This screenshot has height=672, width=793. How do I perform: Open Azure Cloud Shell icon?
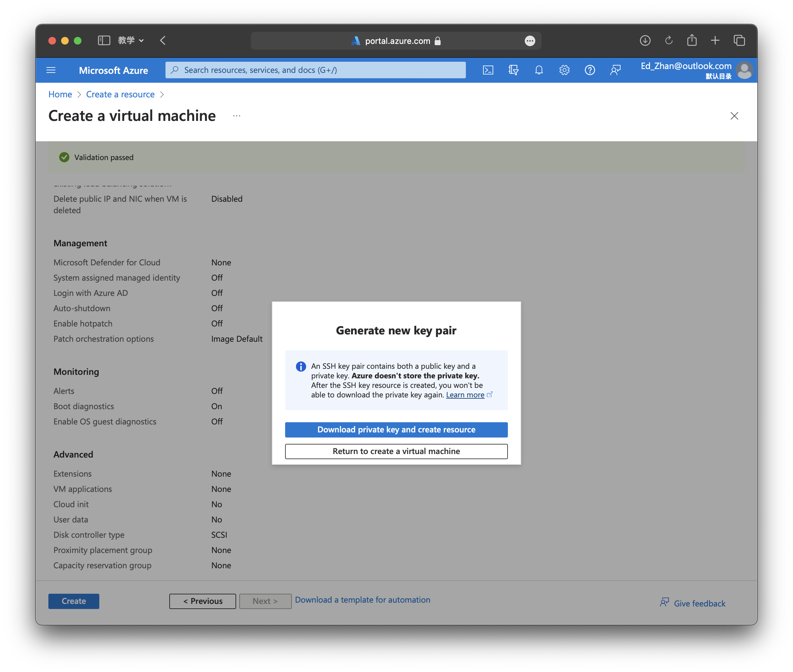click(x=488, y=70)
